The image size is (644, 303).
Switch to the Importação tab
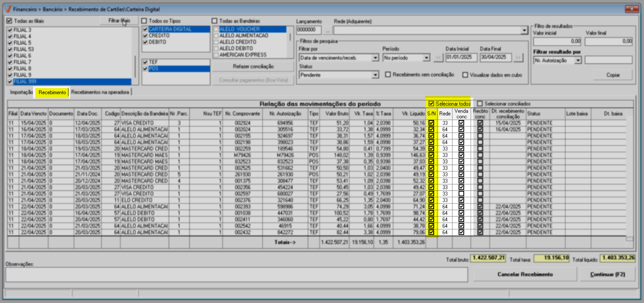pyautogui.click(x=21, y=92)
